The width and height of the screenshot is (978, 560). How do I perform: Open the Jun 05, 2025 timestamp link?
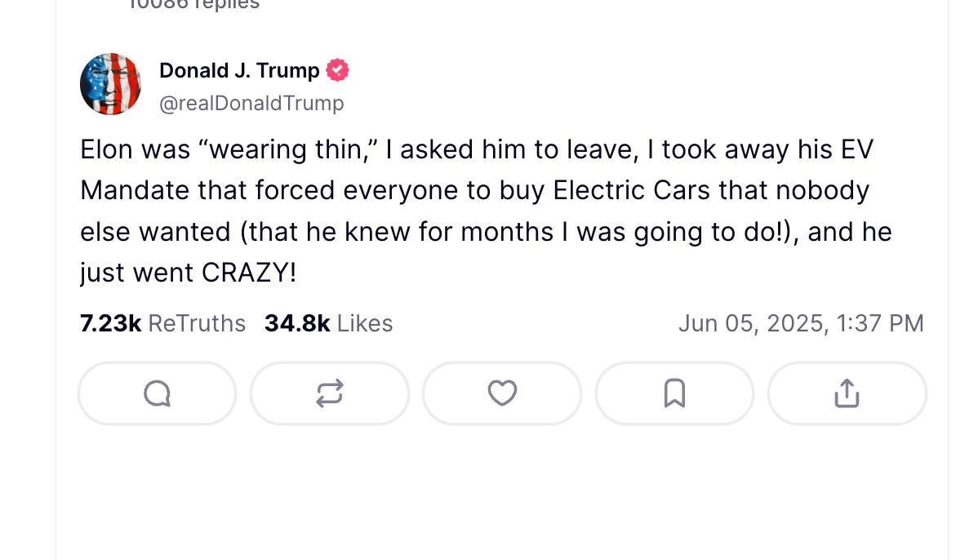click(801, 323)
